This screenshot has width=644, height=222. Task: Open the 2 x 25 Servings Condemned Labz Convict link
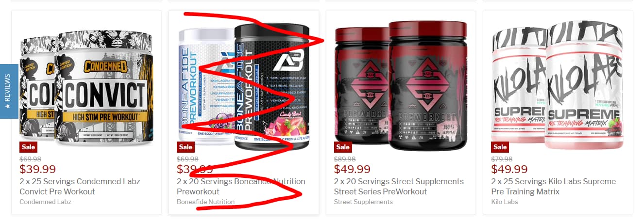tap(80, 187)
